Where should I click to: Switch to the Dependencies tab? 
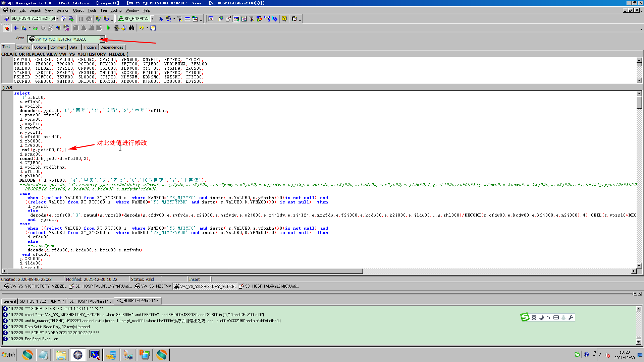(x=112, y=47)
